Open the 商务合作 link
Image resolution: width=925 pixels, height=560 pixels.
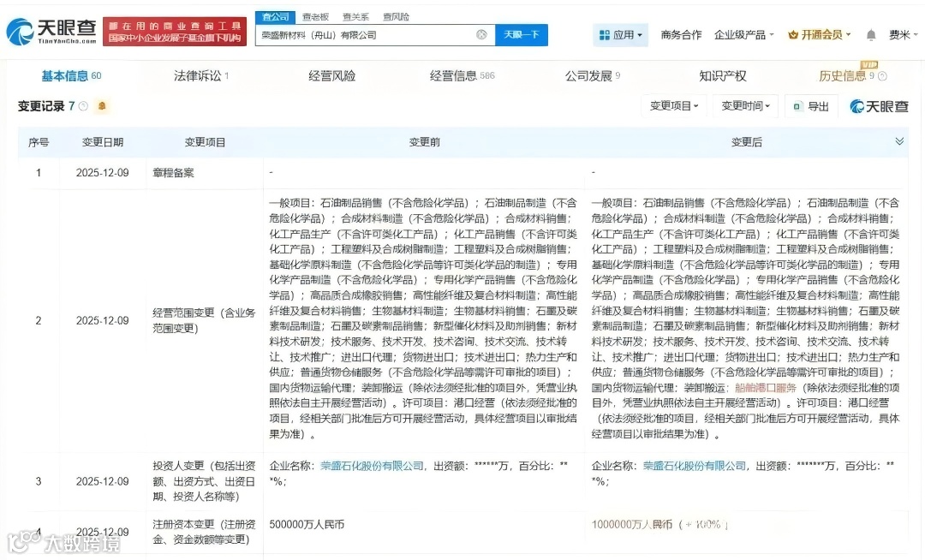(682, 35)
